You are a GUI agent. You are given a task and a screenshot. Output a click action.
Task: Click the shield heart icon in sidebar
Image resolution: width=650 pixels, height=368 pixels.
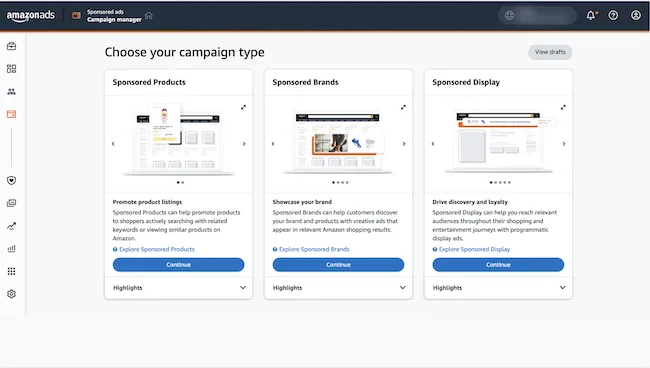(12, 180)
